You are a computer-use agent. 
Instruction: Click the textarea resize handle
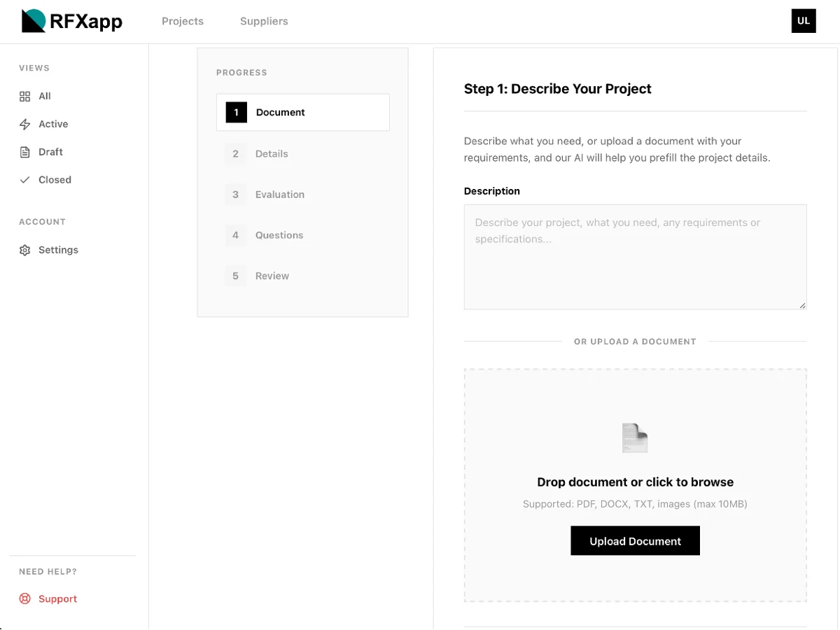(802, 304)
